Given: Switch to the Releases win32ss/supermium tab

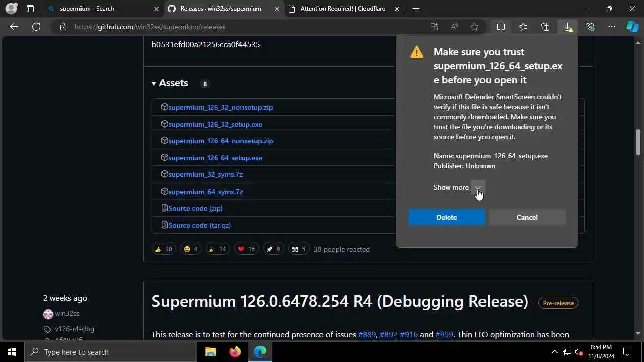Looking at the screenshot, I should [x=223, y=9].
